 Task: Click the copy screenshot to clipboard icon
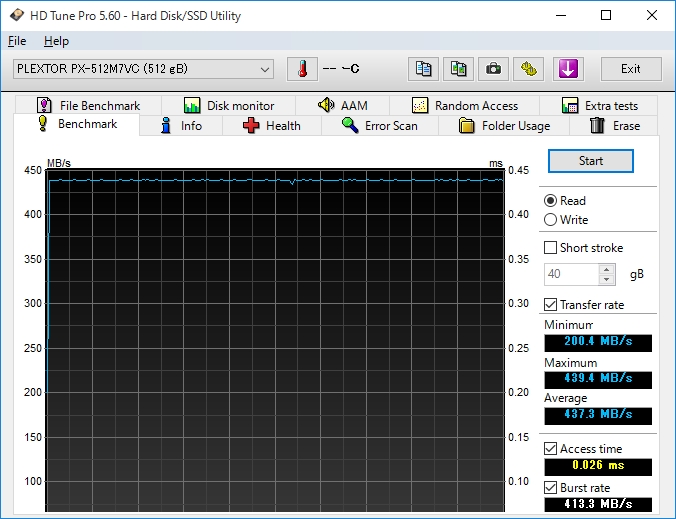pos(458,69)
